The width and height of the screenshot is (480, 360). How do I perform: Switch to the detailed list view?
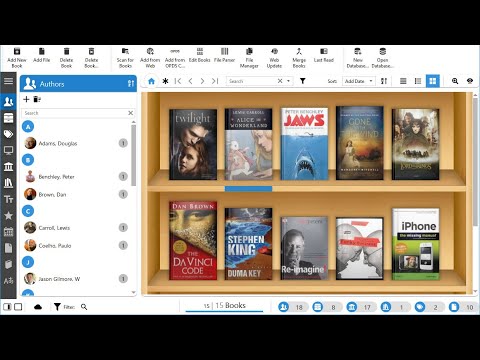[418, 81]
